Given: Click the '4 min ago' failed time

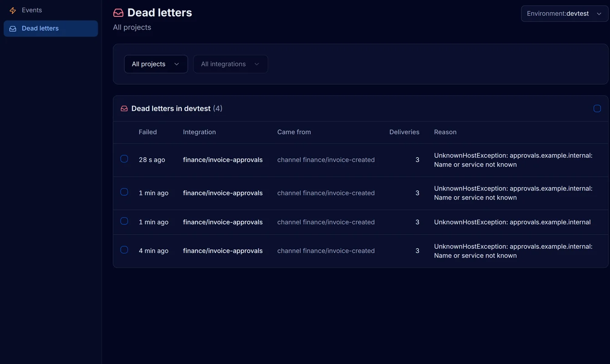Looking at the screenshot, I should point(153,251).
